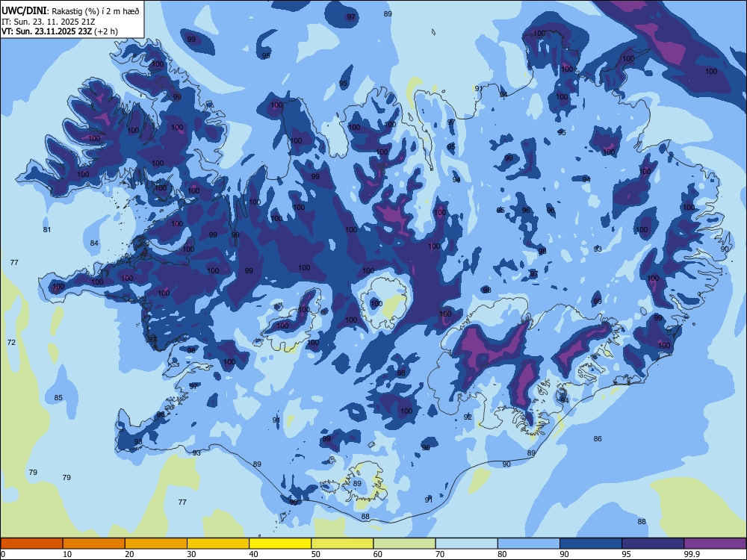Screen dimensions: 747x560
Task: Select the '10' tick label under the legend
Action: click(67, 554)
